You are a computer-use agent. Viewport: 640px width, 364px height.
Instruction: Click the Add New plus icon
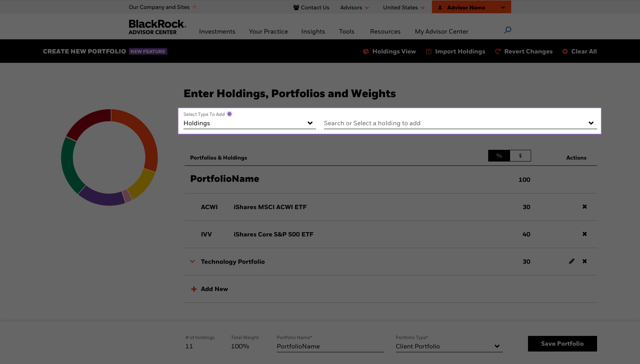pos(194,289)
